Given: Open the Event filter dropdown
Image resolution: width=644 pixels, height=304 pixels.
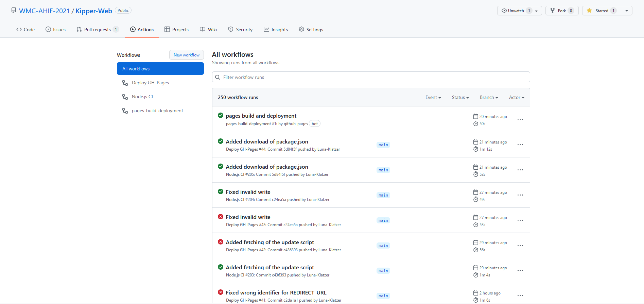Looking at the screenshot, I should coord(433,97).
